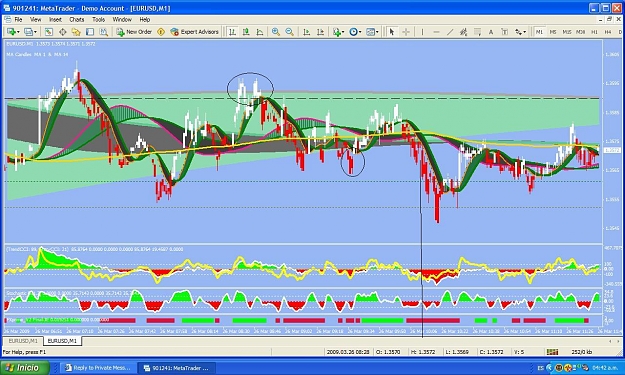Image resolution: width=625 pixels, height=375 pixels.
Task: Select the H1 timeframe
Action: (594, 32)
